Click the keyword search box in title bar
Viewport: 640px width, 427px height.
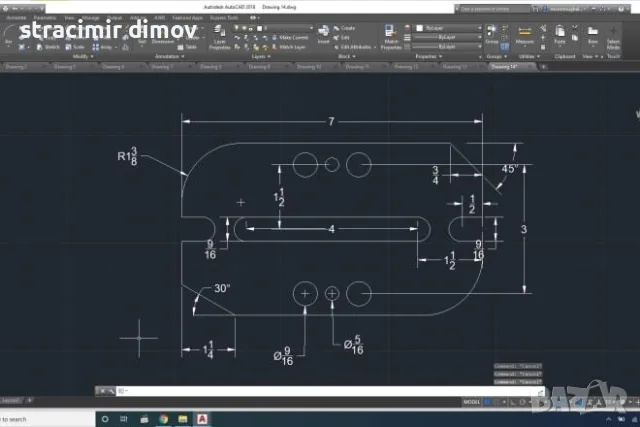coord(494,9)
